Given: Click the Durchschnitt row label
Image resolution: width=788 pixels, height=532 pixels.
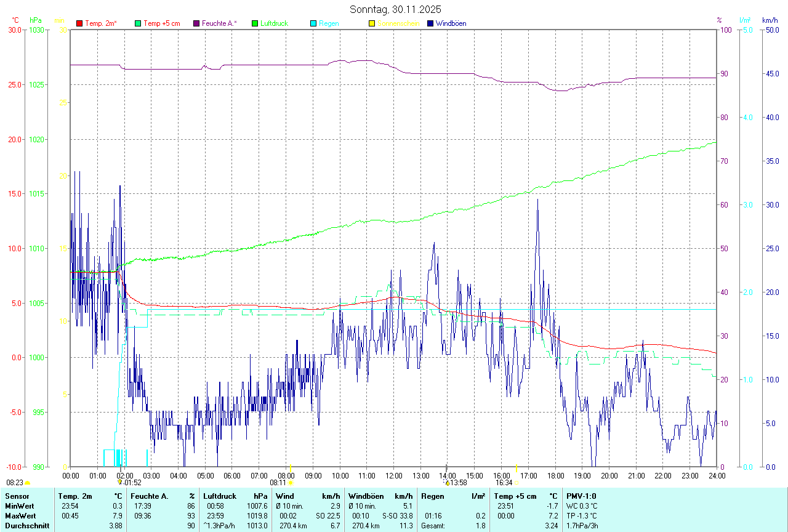Looking at the screenshot, I should click(27, 526).
